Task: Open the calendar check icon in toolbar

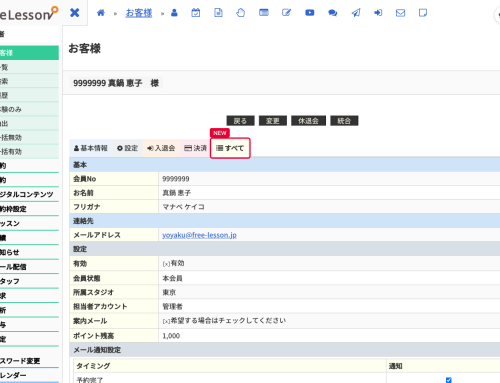Action: tap(196, 13)
